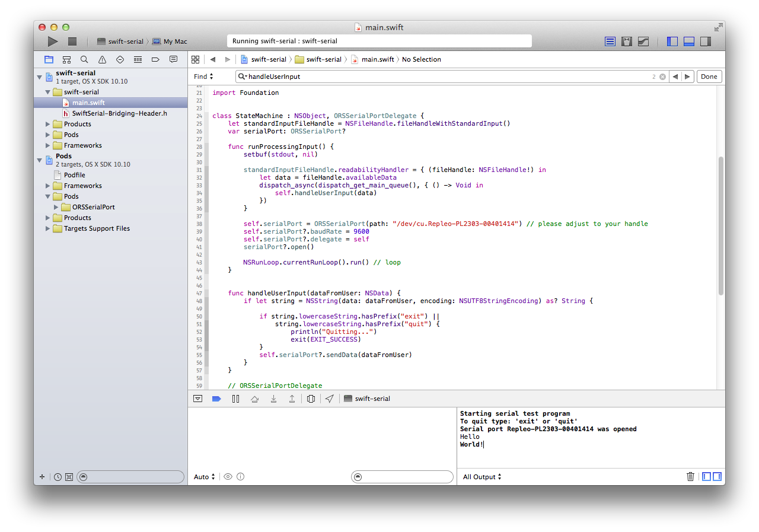Open the Breakpoint navigator
The height and width of the screenshot is (532, 759).
coord(155,59)
